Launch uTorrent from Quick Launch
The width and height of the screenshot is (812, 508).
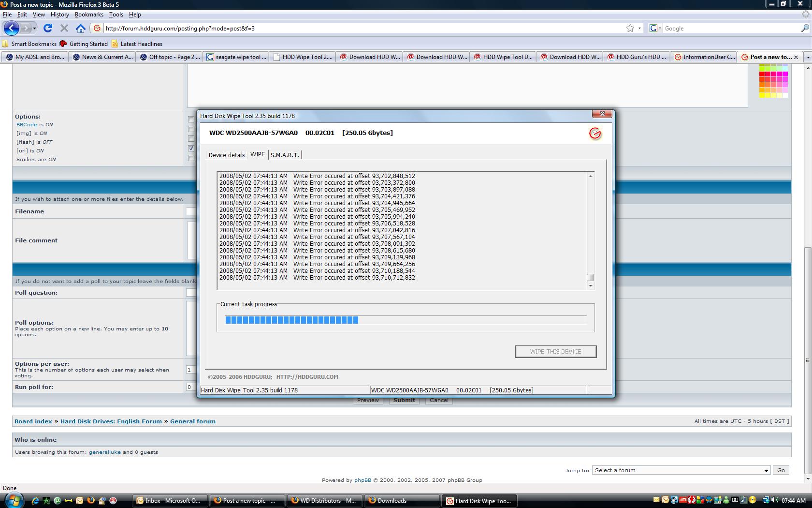tap(57, 501)
